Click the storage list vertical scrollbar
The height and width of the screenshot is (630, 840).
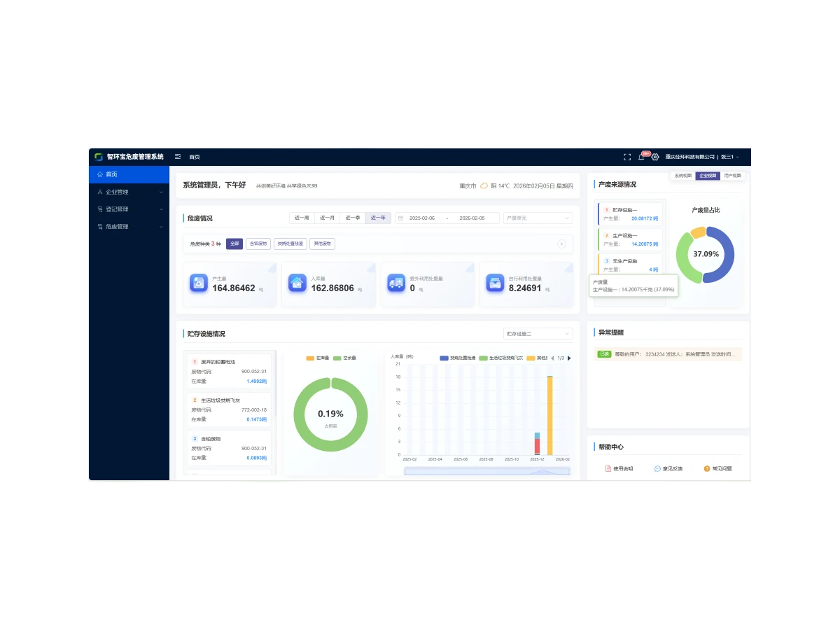(x=275, y=381)
